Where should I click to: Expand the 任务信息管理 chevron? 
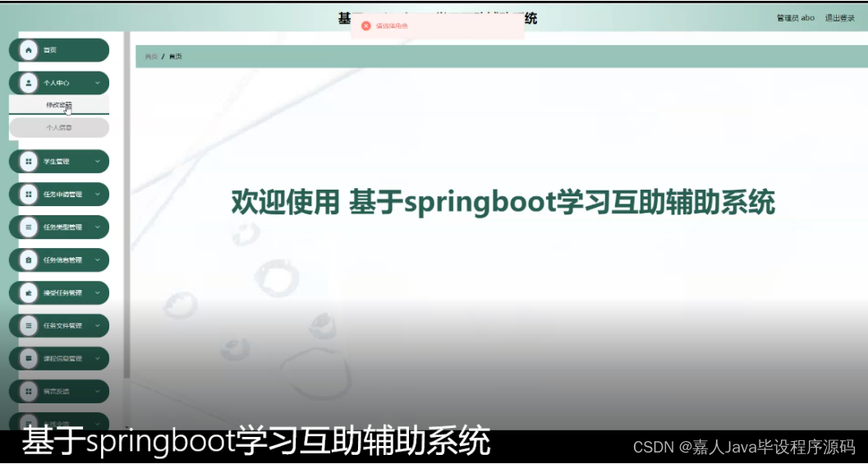point(98,260)
